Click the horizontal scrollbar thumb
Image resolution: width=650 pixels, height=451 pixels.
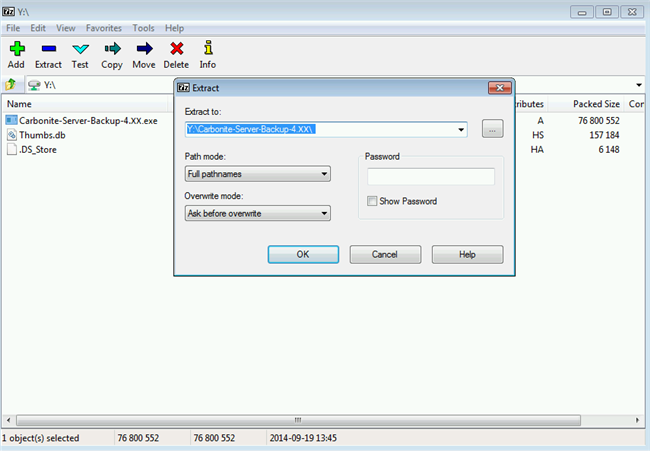pyautogui.click(x=298, y=420)
